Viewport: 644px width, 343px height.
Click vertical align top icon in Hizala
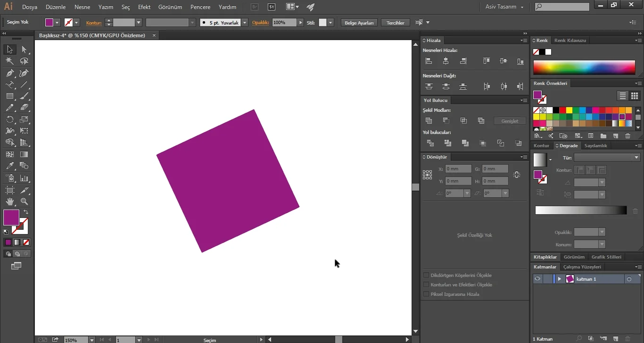point(487,61)
